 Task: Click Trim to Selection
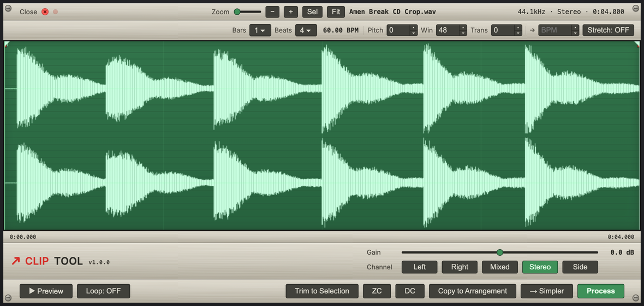[x=322, y=291]
